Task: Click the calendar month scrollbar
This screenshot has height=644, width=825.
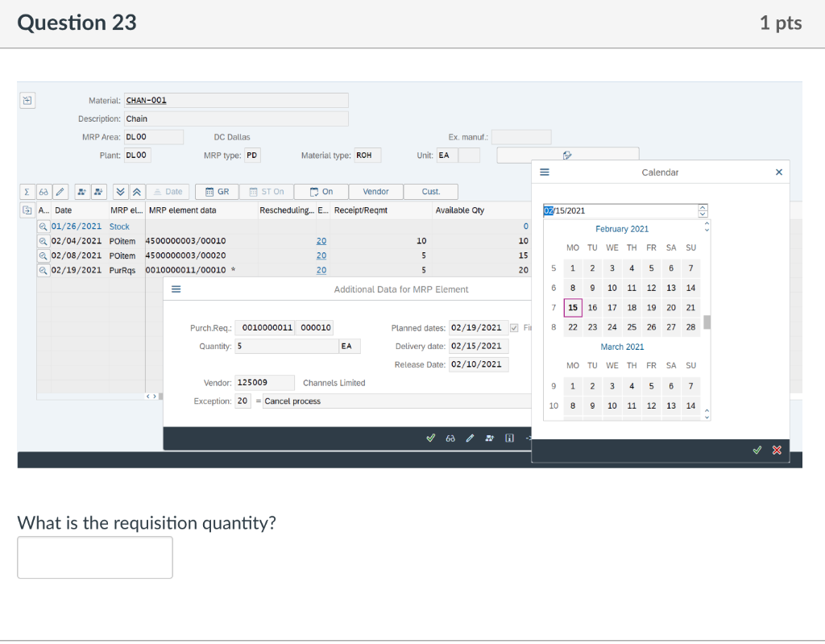Action: (x=708, y=322)
